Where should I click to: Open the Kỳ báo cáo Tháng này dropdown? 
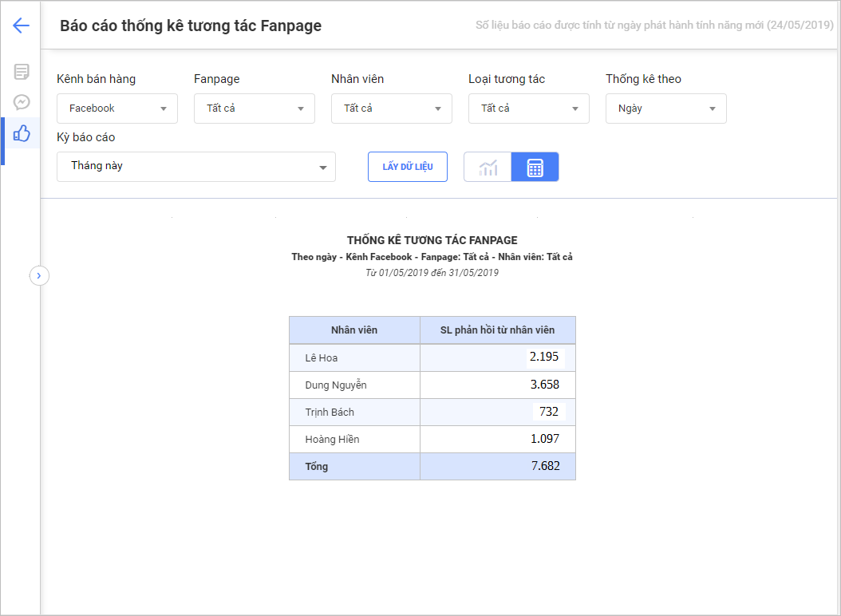point(196,167)
